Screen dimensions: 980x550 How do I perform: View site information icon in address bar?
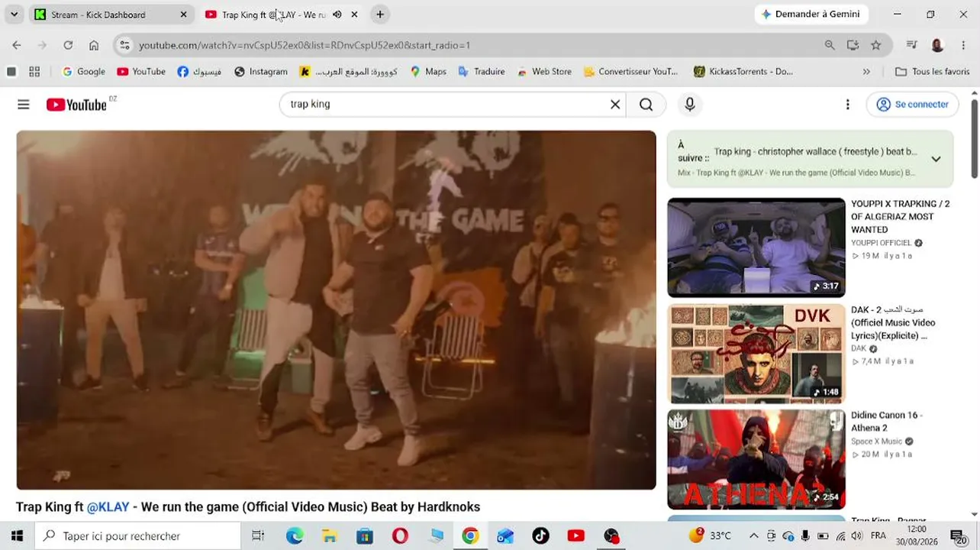(125, 45)
